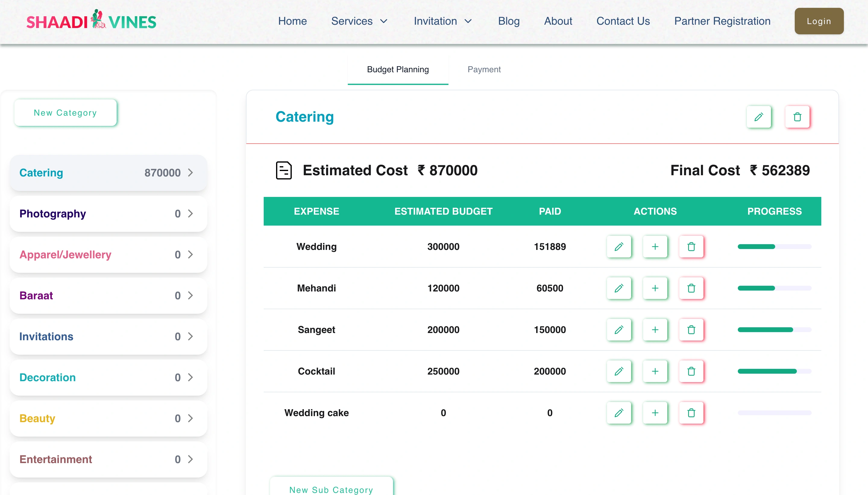Click the Login button
This screenshot has width=868, height=495.
click(x=819, y=21)
